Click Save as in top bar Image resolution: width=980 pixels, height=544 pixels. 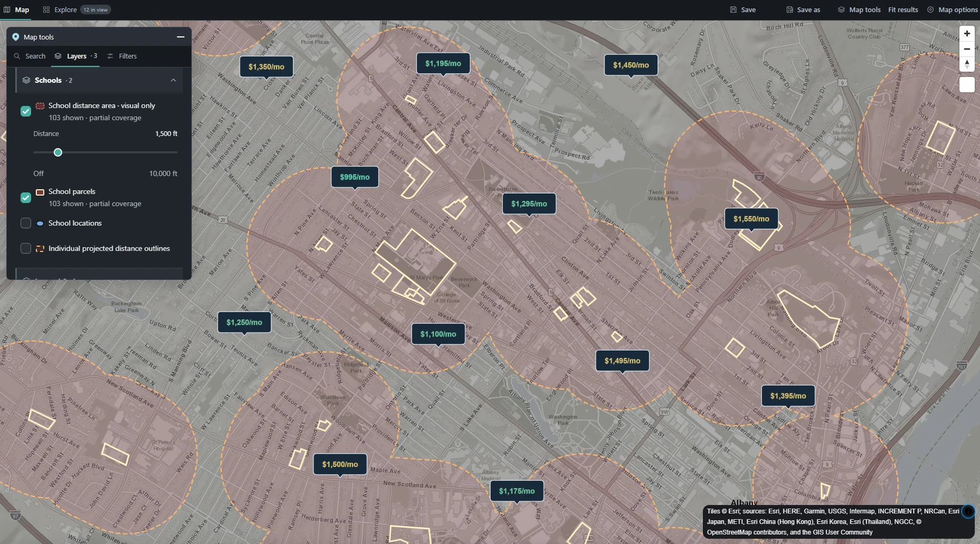click(803, 9)
